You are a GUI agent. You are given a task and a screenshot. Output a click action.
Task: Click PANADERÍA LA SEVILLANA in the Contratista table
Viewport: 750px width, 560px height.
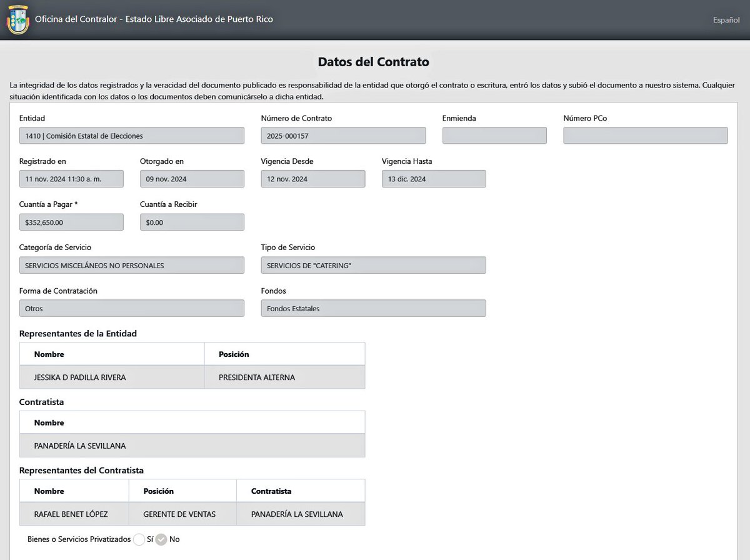click(x=192, y=446)
